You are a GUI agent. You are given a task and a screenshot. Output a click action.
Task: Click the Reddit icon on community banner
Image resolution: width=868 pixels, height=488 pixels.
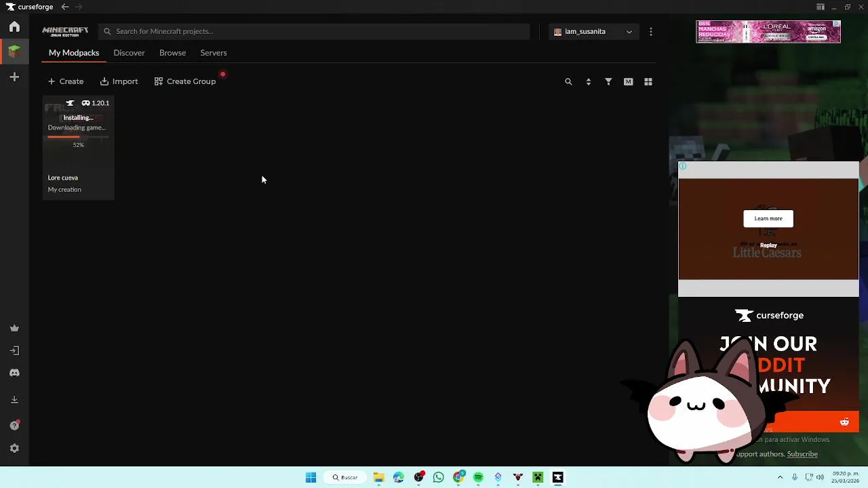(x=844, y=422)
